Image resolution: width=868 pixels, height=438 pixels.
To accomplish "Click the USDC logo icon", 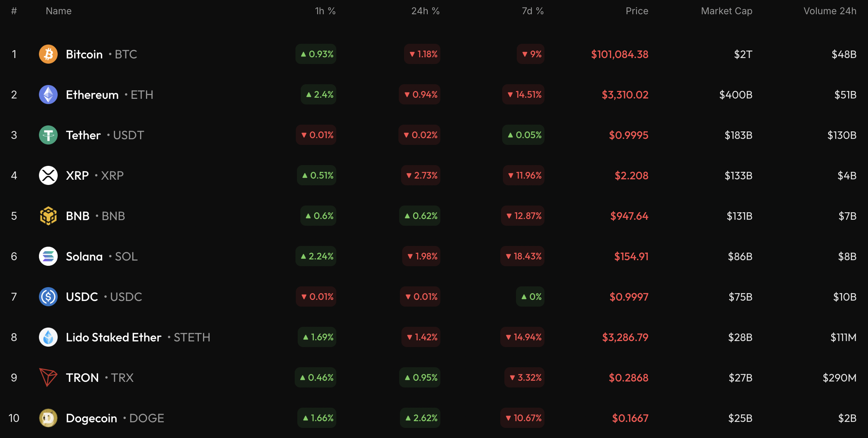I will tap(48, 297).
